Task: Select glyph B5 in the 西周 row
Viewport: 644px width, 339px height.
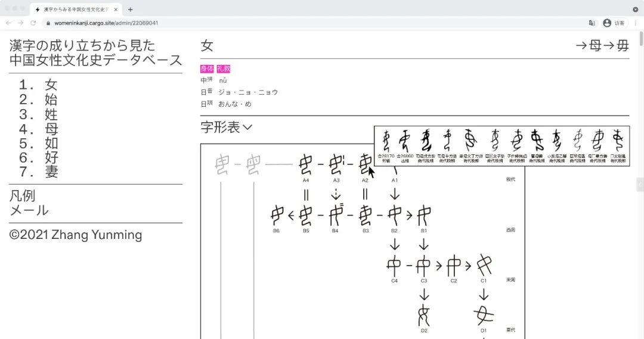Action: click(305, 215)
